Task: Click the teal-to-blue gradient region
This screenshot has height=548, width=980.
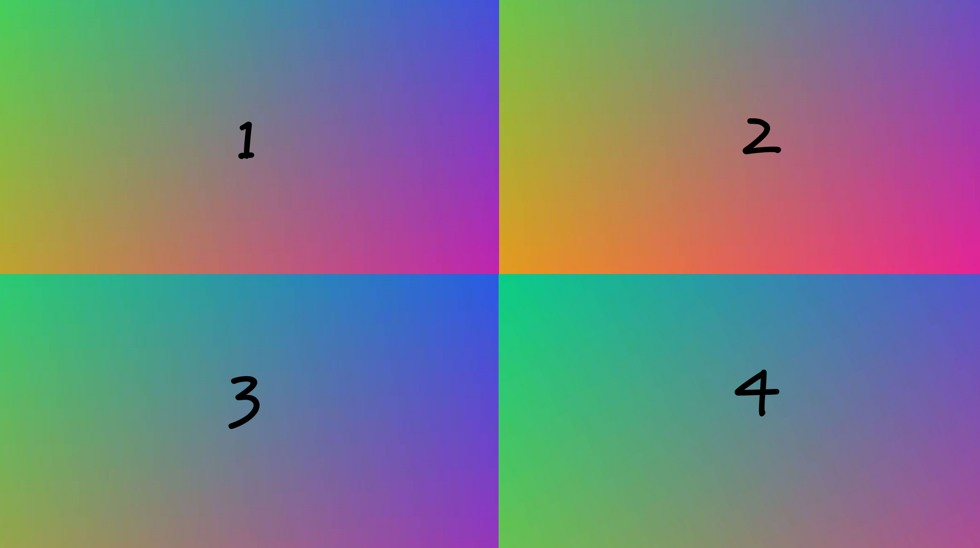Action: tap(245, 411)
